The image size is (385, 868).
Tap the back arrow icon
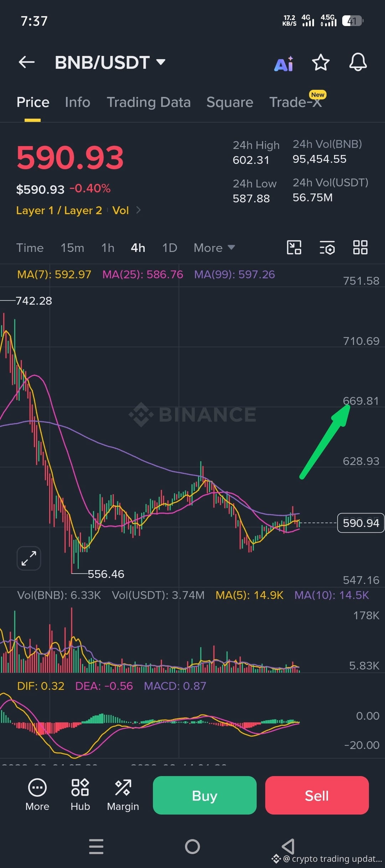click(x=27, y=62)
